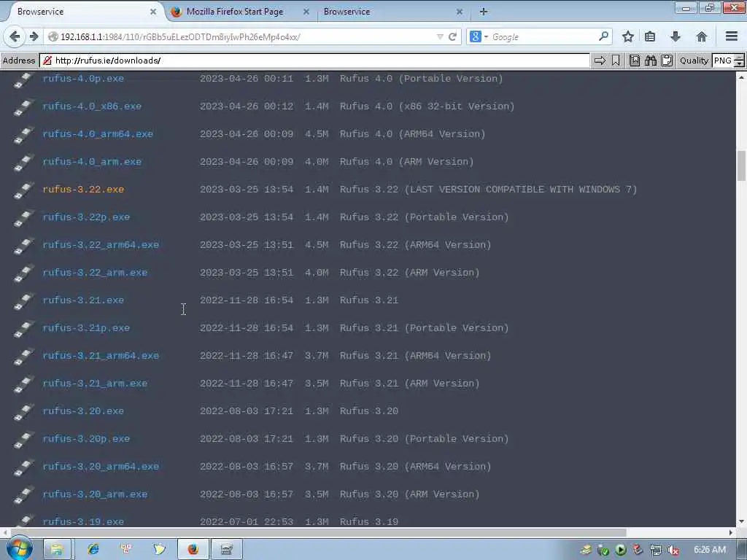Image resolution: width=747 pixels, height=560 pixels.
Task: Click the 6:26 AM taskbar clock
Action: (710, 550)
